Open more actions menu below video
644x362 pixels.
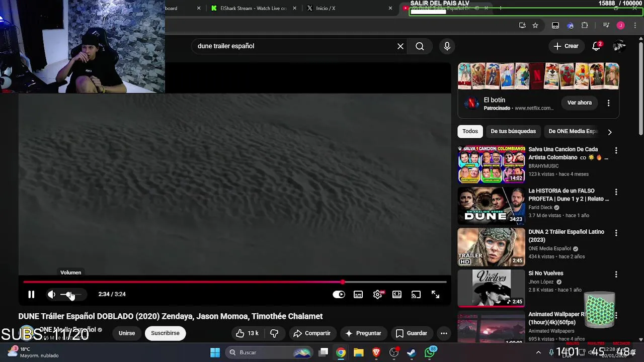click(x=444, y=333)
